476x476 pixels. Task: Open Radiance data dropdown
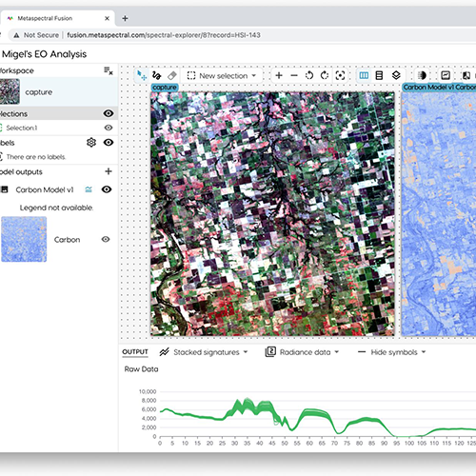pos(302,352)
